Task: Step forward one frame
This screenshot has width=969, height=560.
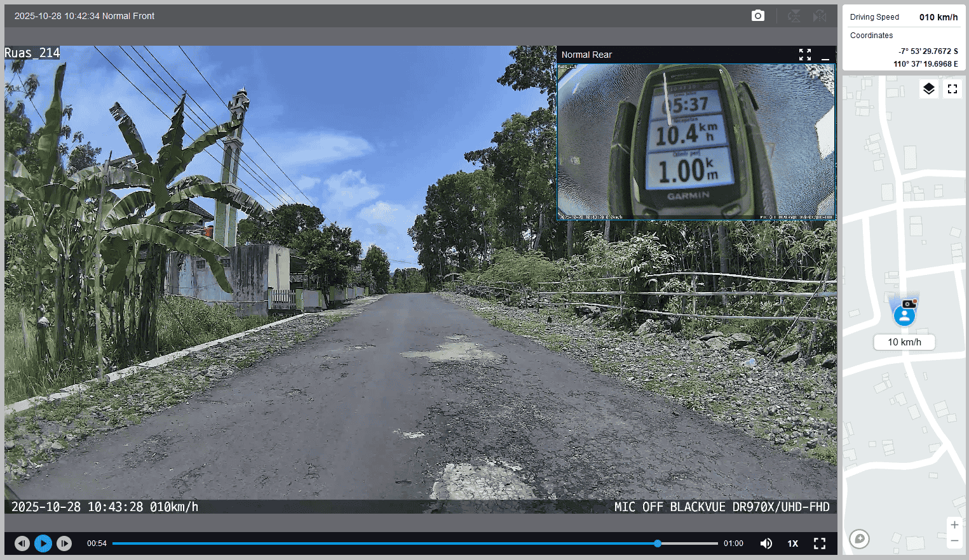Action: coord(64,543)
